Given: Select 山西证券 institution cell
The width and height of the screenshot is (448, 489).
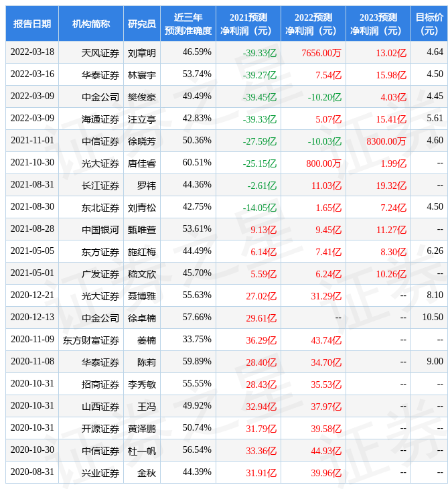Looking at the screenshot, I should [100, 407].
